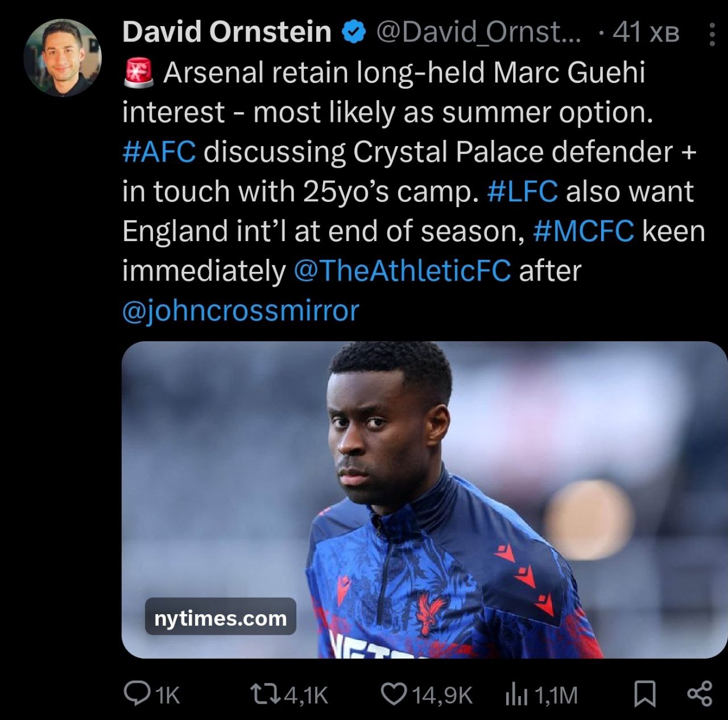728x720 pixels.
Task: Open the #MCFC hashtag
Action: click(x=584, y=231)
